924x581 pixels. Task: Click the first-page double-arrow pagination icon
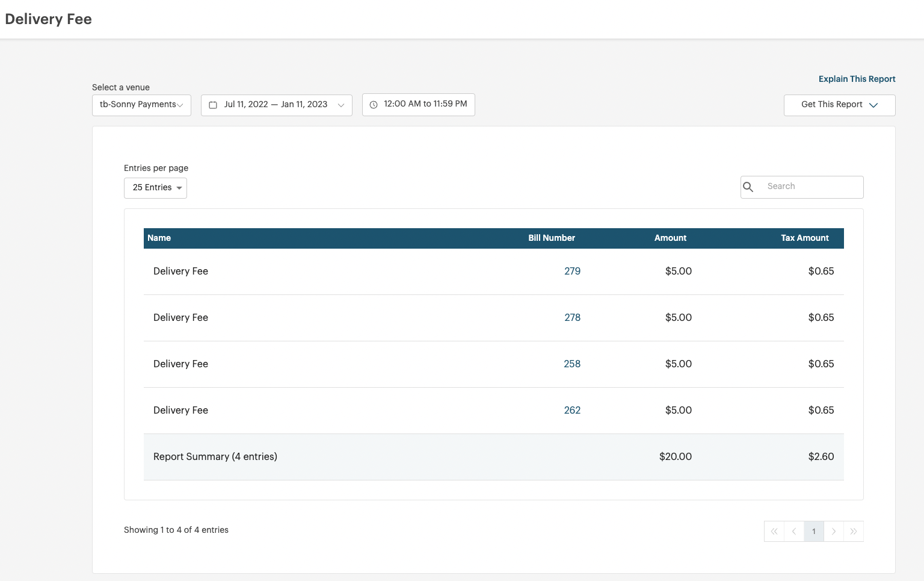click(x=774, y=531)
